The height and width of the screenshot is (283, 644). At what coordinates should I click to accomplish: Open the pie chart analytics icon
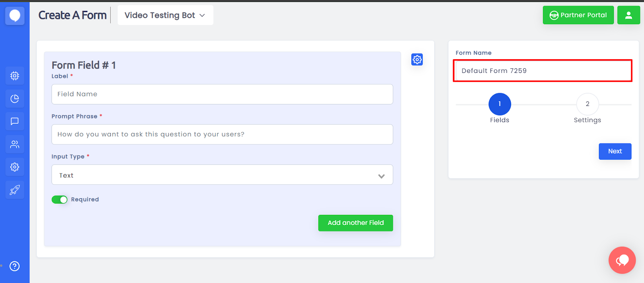point(15,99)
